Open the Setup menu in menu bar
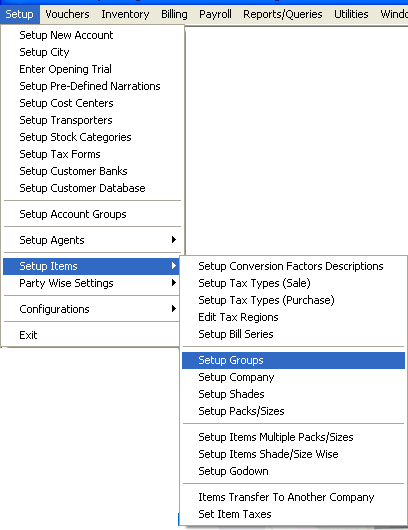Screen dimensions: 408x530 (20, 15)
